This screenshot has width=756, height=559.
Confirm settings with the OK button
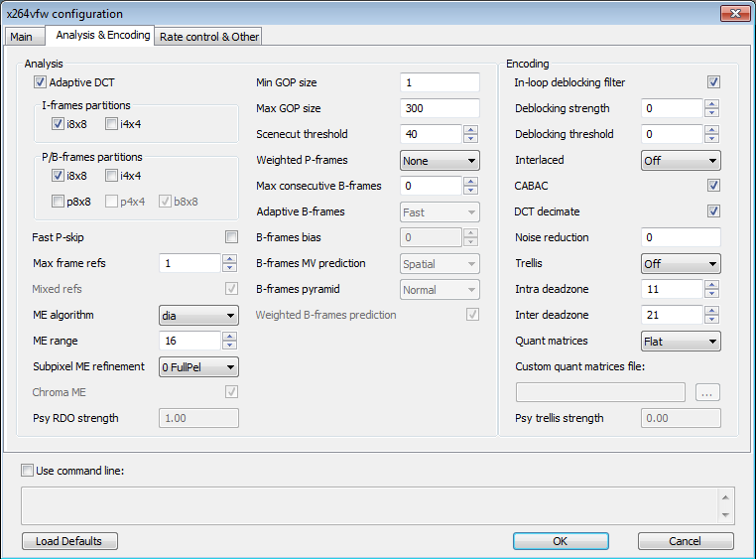(x=561, y=541)
